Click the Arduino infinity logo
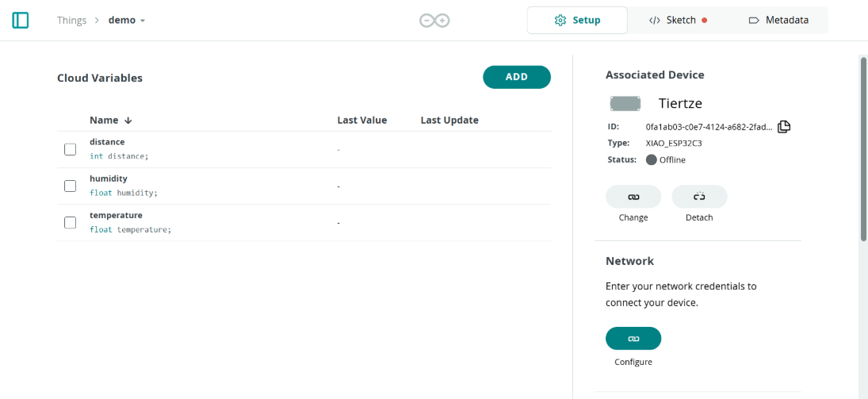The width and height of the screenshot is (868, 399). pyautogui.click(x=434, y=21)
